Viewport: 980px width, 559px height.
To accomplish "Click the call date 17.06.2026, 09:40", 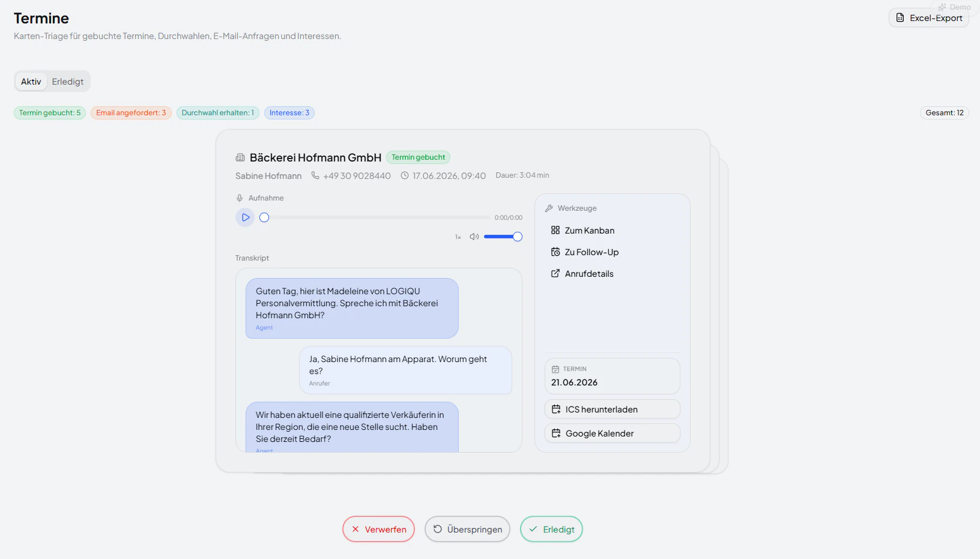I will (x=449, y=176).
